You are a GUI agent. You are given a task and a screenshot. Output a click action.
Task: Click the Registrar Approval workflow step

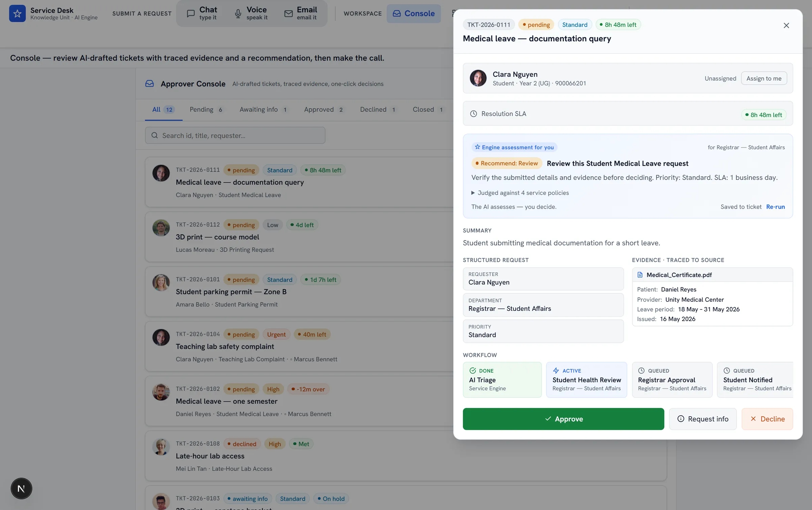(x=672, y=379)
